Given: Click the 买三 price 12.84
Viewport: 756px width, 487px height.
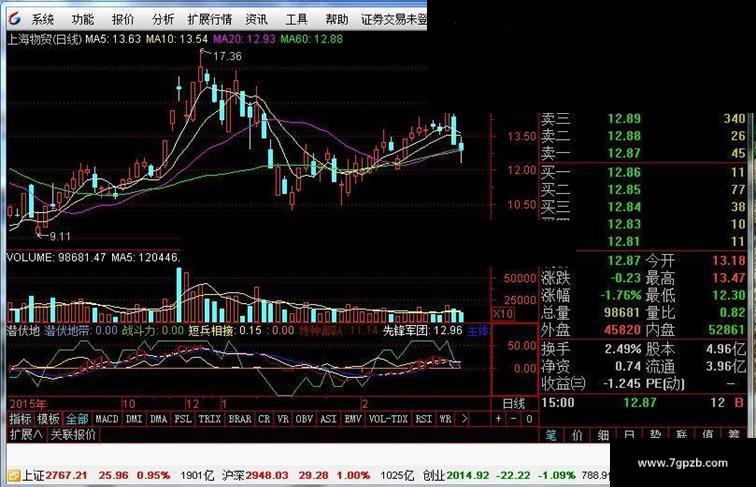Looking at the screenshot, I should pos(624,207).
